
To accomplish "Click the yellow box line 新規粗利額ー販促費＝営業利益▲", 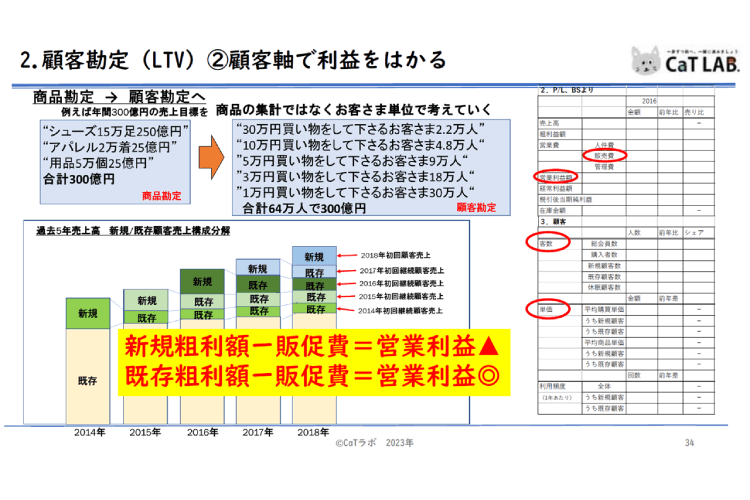I will (312, 346).
